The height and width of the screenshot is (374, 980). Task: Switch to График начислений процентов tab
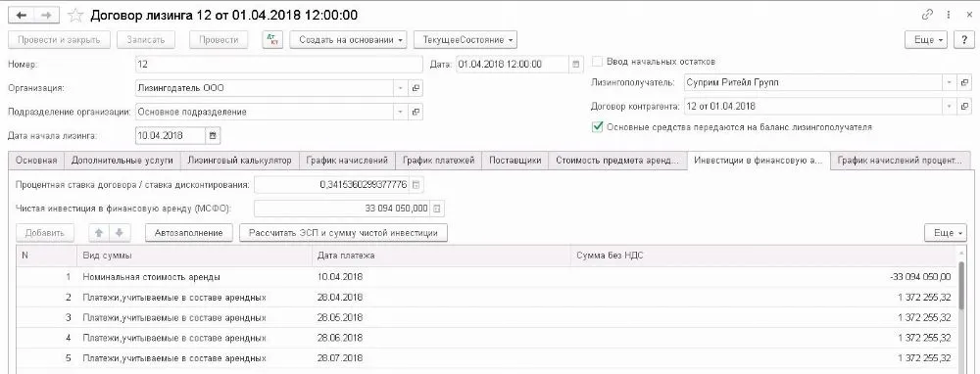[x=901, y=161]
